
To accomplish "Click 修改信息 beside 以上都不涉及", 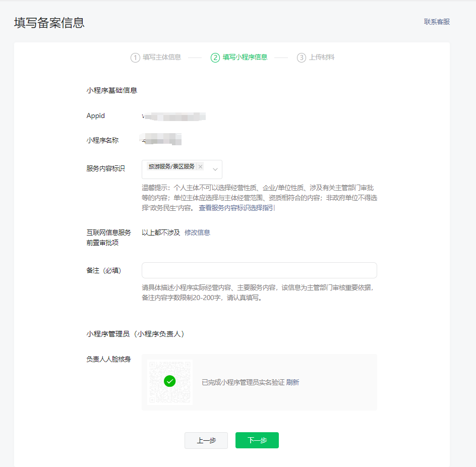I will 197,232.
